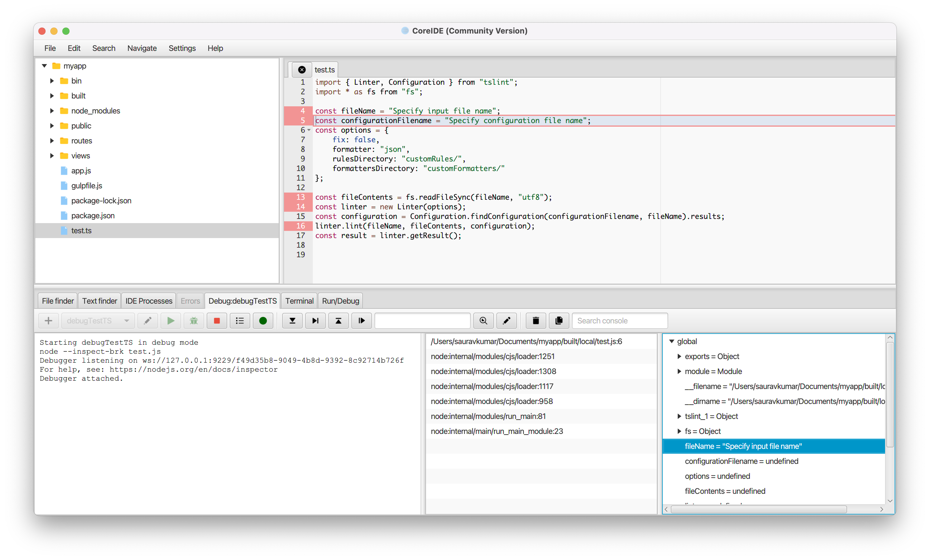Select test.js:6 call stack frame

[x=541, y=341]
